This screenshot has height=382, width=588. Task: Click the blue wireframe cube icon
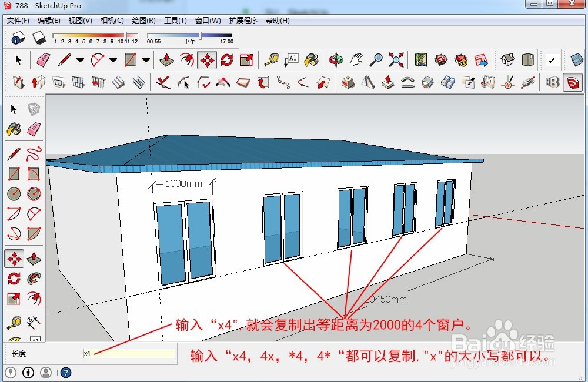click(576, 60)
